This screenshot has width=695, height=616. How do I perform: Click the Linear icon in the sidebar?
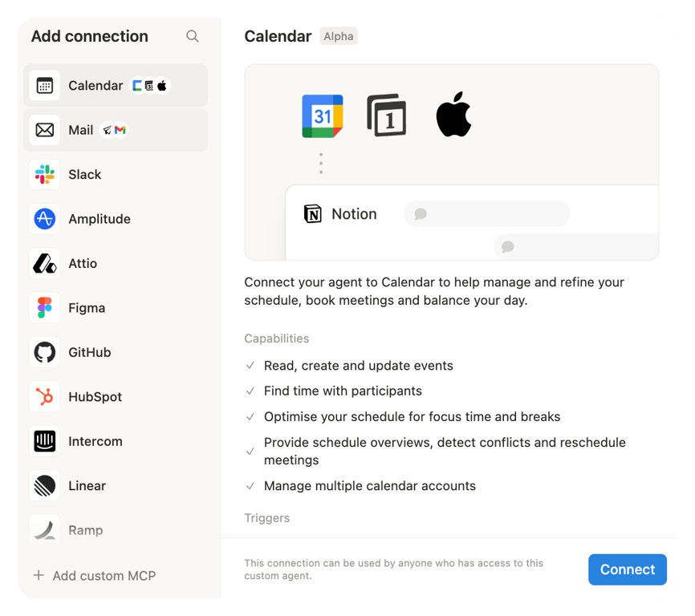[44, 485]
